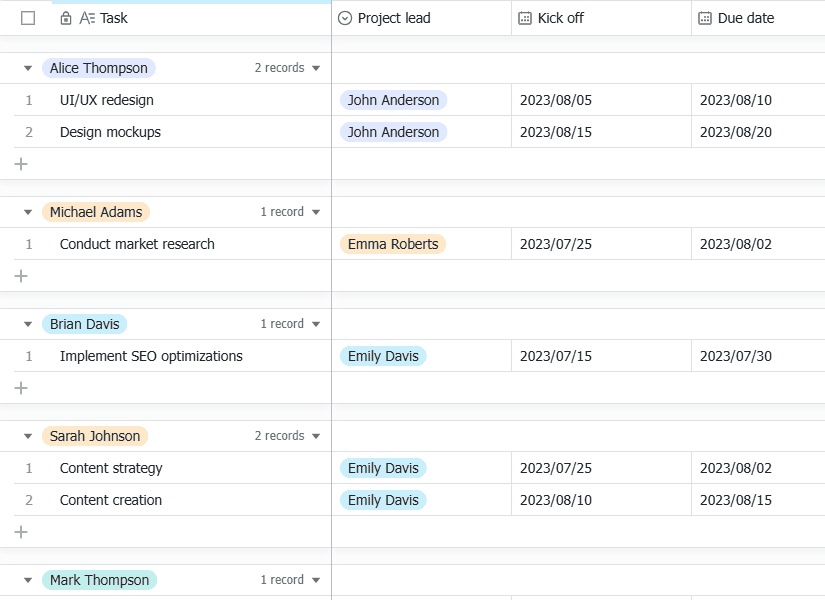Tick the select-all checkbox in the header
Viewport: 825px width, 600px height.
[28, 18]
